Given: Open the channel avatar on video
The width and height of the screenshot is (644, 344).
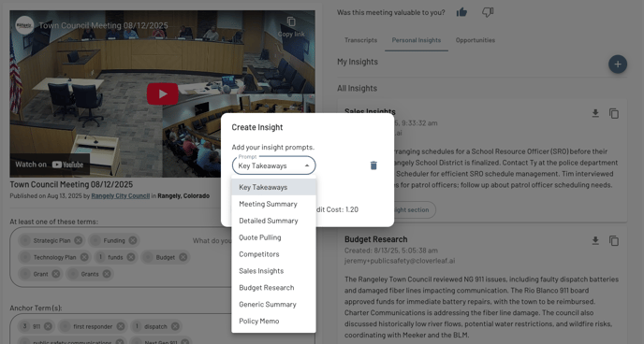Looking at the screenshot, I should click(x=24, y=25).
